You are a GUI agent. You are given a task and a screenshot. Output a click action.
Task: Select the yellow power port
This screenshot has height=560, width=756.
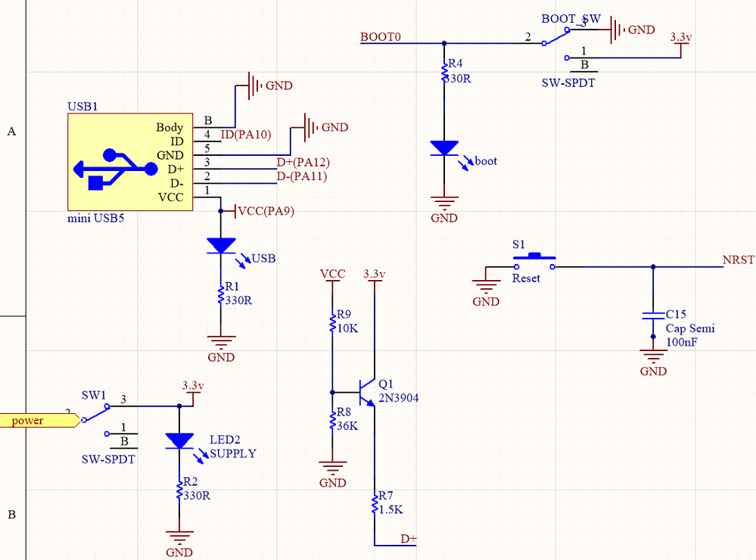click(x=39, y=420)
